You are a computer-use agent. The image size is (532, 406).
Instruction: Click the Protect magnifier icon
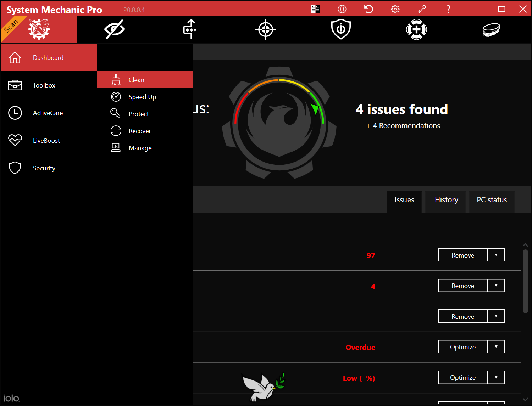(115, 113)
